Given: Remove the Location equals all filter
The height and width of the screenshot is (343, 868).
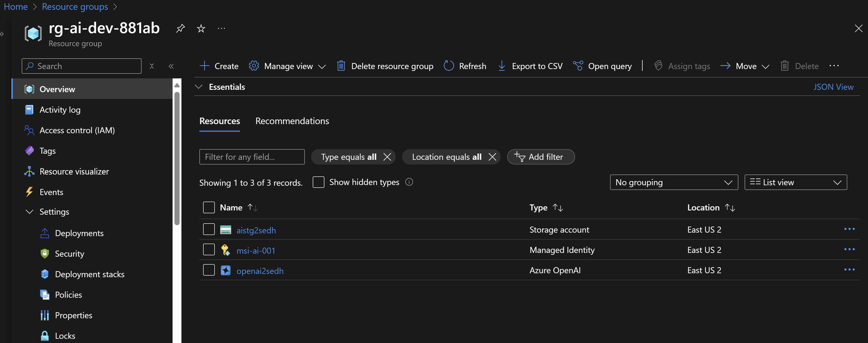Looking at the screenshot, I should click(492, 157).
